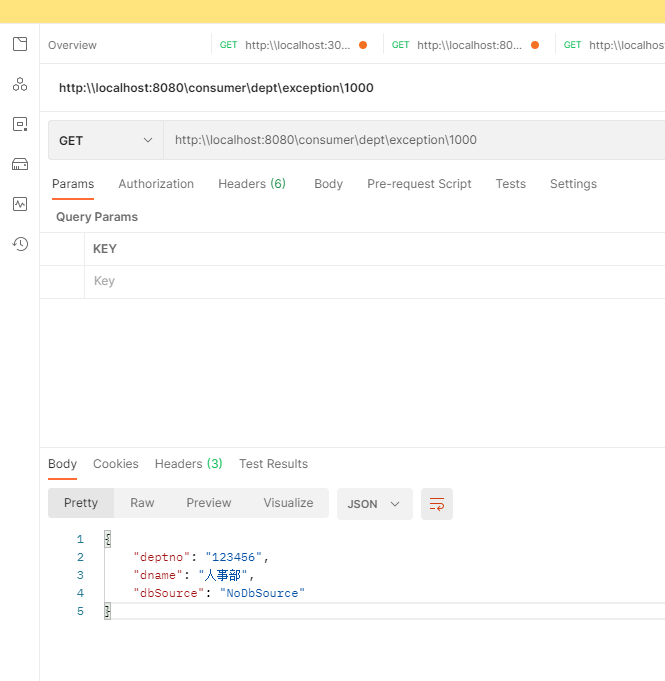Click the request title with exception\1000

tap(216, 88)
